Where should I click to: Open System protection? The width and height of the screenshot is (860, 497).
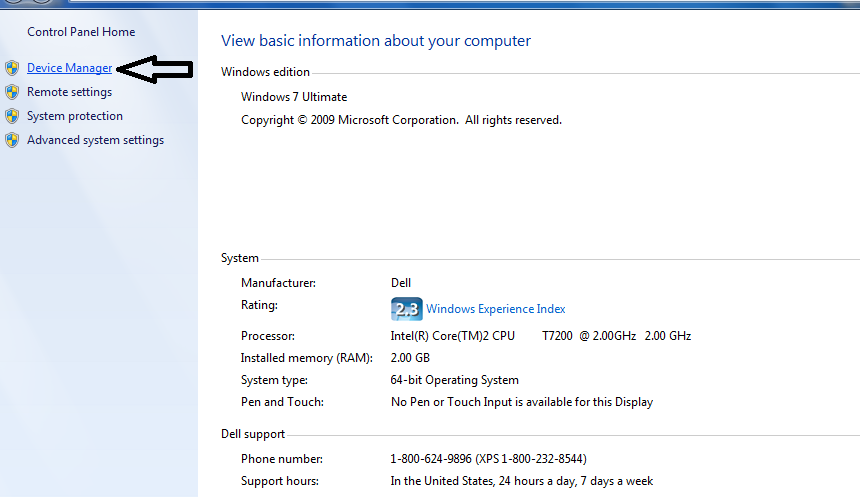click(x=75, y=116)
